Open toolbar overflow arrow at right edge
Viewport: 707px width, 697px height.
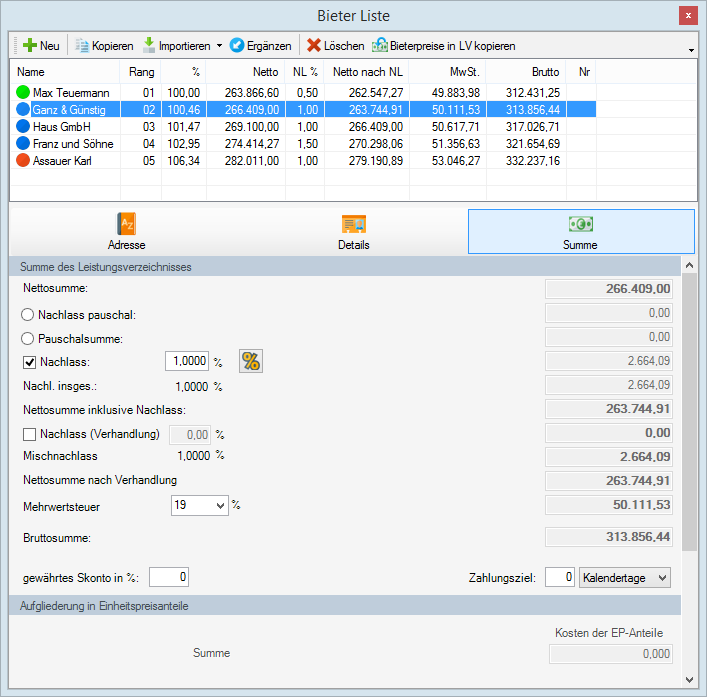pyautogui.click(x=691, y=50)
